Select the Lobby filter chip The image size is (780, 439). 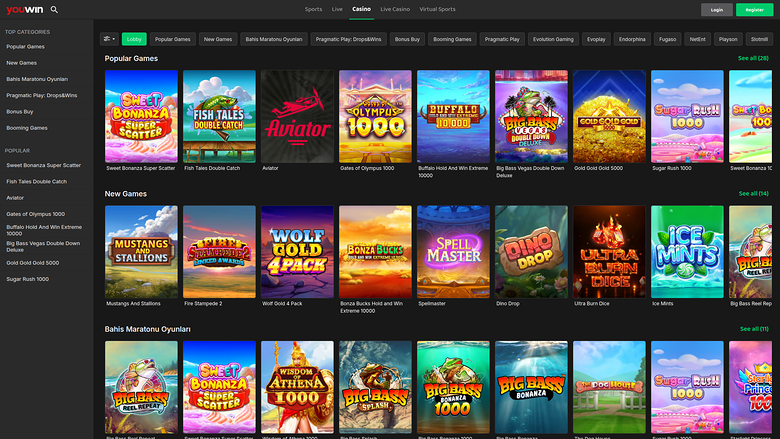pyautogui.click(x=134, y=39)
